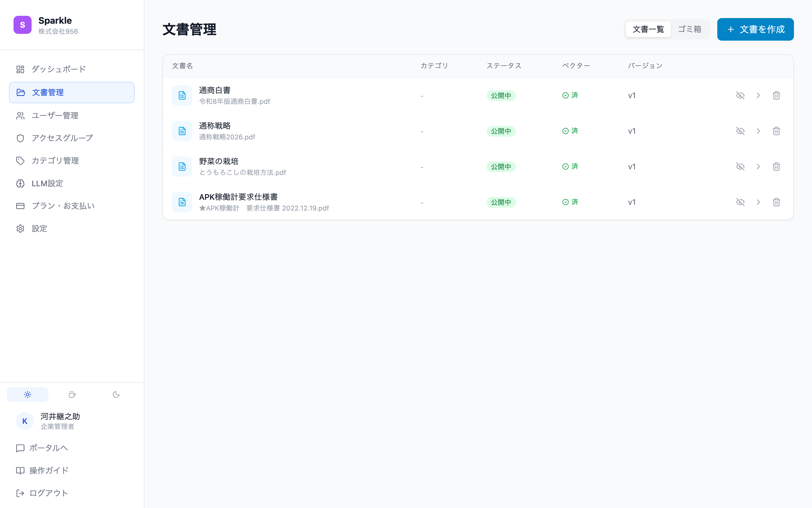Select 文書管理 in the sidebar
The image size is (812, 508).
72,92
